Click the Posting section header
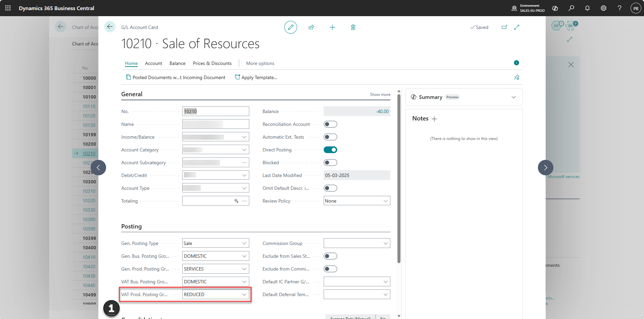 click(x=131, y=226)
